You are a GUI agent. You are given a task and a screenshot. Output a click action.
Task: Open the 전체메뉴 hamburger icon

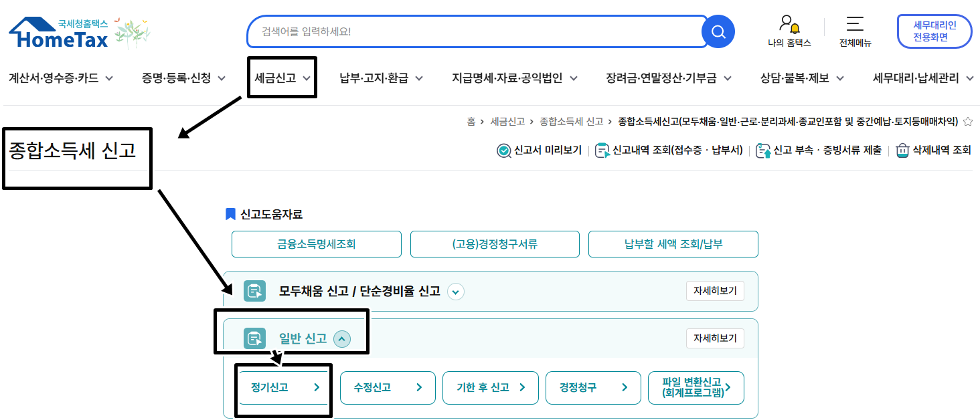(855, 25)
